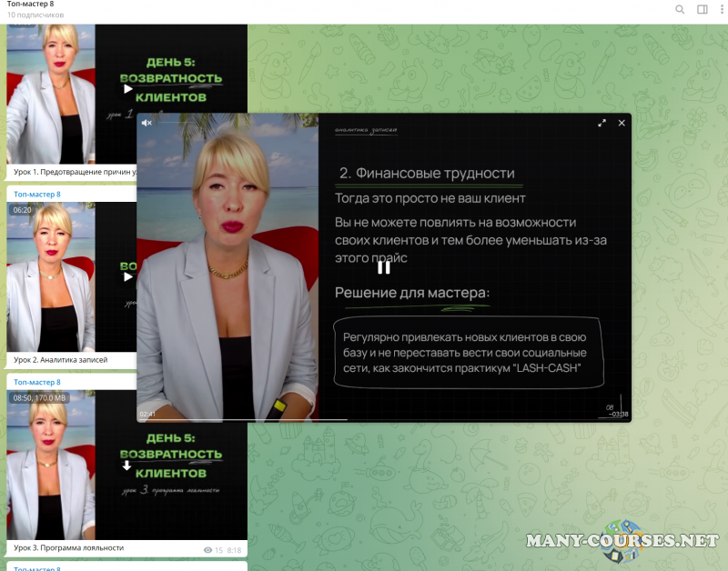728x571 pixels.
Task: Open search in the channel header
Action: (679, 10)
